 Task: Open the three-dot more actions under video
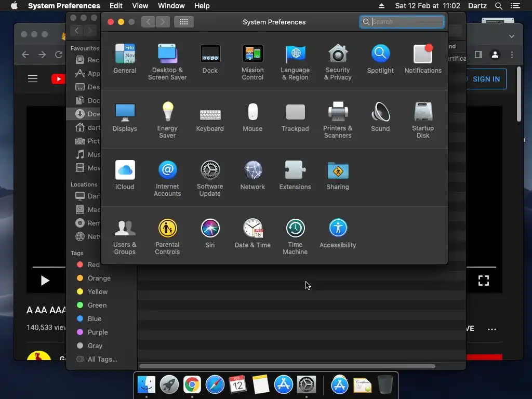[492, 329]
